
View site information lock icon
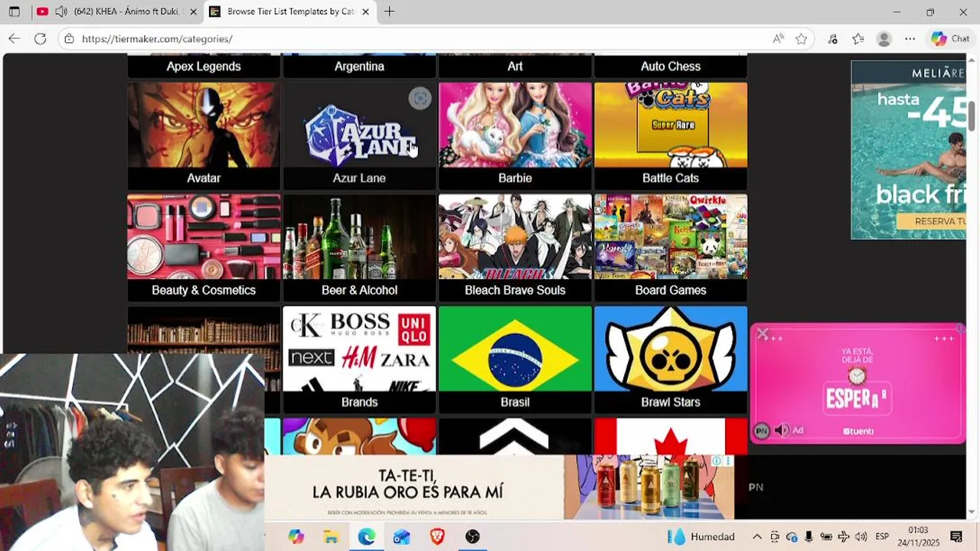(x=69, y=38)
